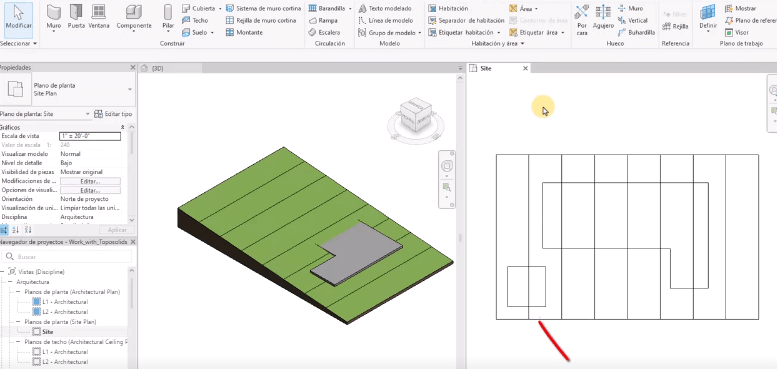Select the Rampa tool

323,20
